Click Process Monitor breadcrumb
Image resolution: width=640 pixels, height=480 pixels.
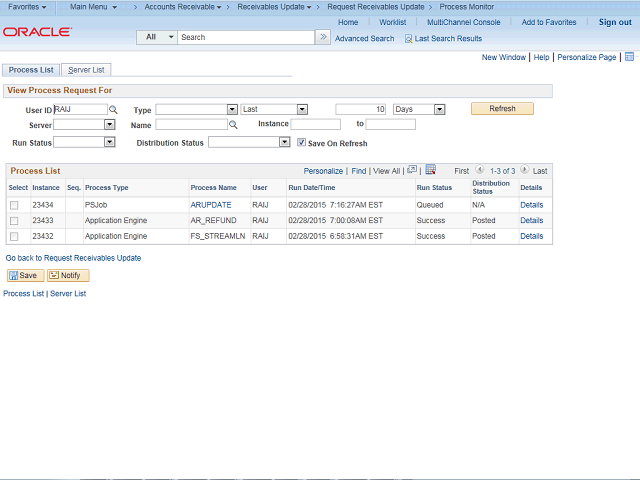[x=467, y=7]
